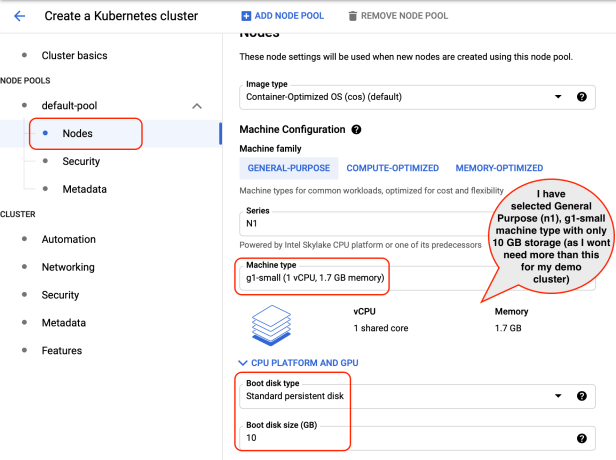This screenshot has height=460, width=616.
Task: Open help icon beside Boot disk size
Action: click(581, 438)
